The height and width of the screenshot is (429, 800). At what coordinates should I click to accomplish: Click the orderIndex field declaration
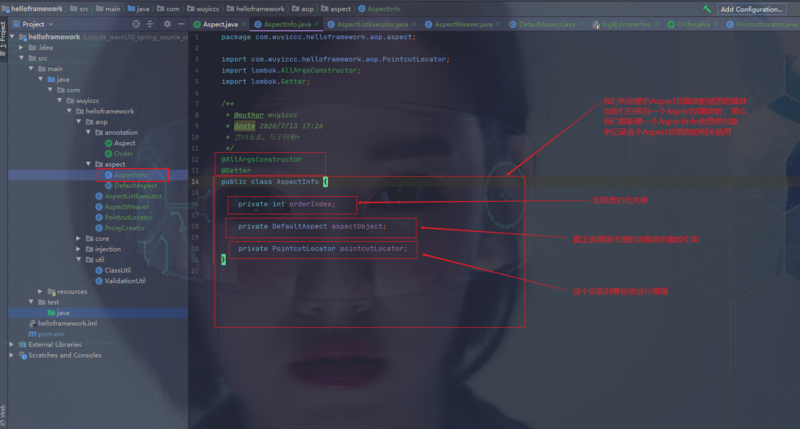click(287, 204)
